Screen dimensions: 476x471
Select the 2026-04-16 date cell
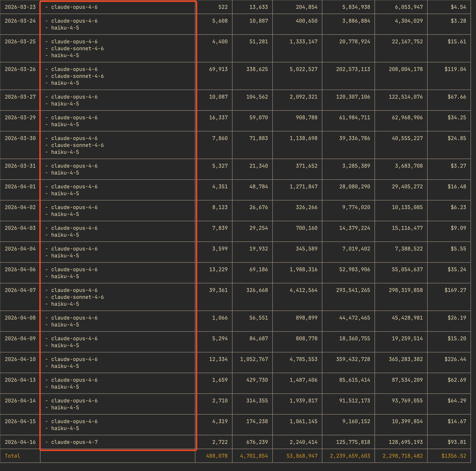[20, 442]
